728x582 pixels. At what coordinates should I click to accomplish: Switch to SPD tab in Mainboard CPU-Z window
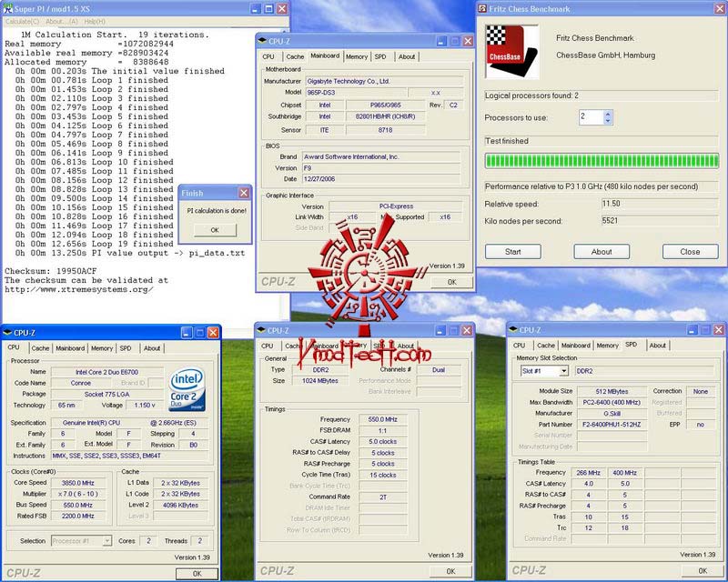[380, 56]
